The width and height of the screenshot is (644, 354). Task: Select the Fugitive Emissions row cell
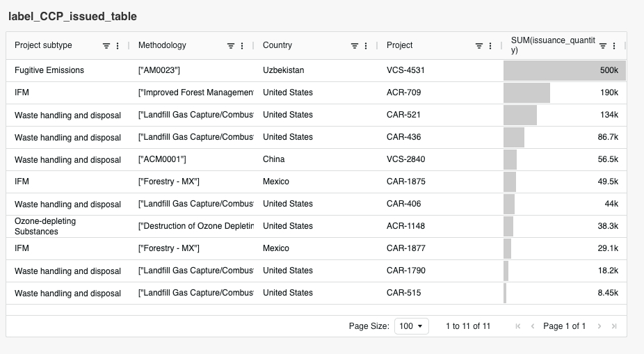(x=49, y=70)
